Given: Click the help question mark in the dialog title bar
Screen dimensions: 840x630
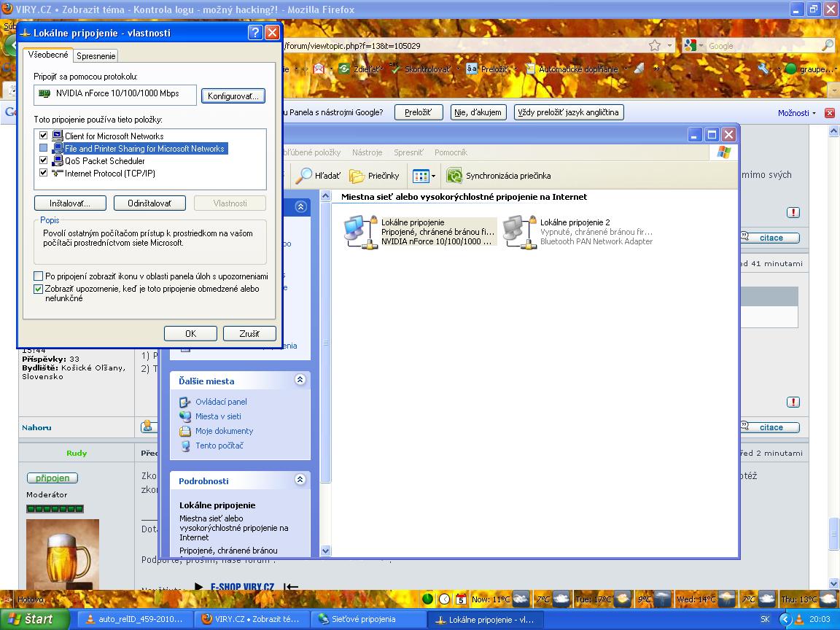Looking at the screenshot, I should pyautogui.click(x=255, y=33).
